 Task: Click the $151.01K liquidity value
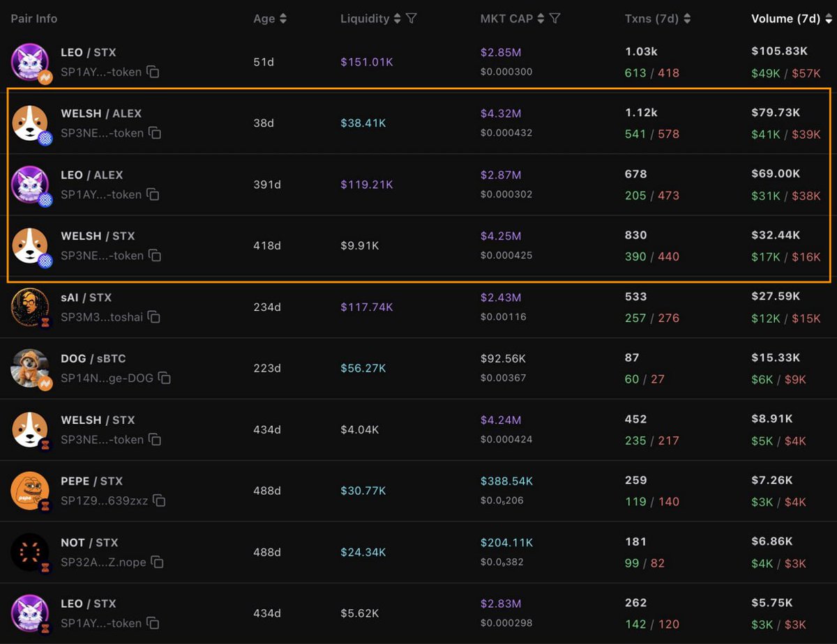pos(367,62)
